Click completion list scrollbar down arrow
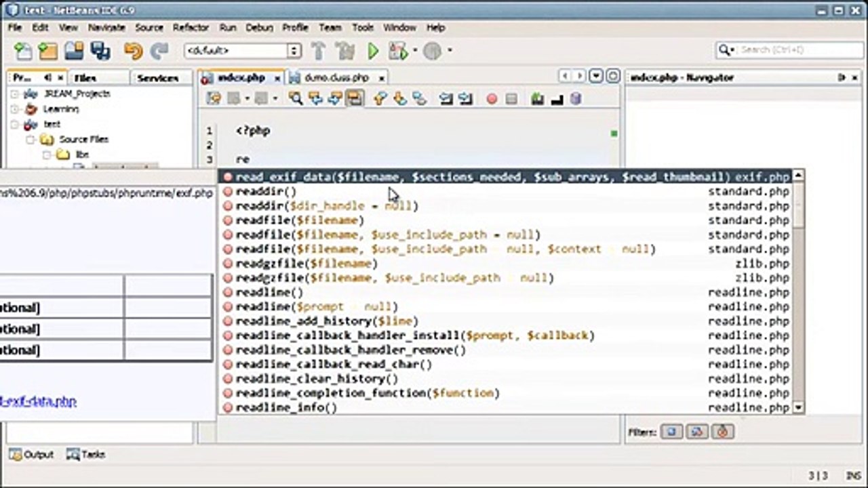Screen dimensions: 868x488 pyautogui.click(x=799, y=407)
